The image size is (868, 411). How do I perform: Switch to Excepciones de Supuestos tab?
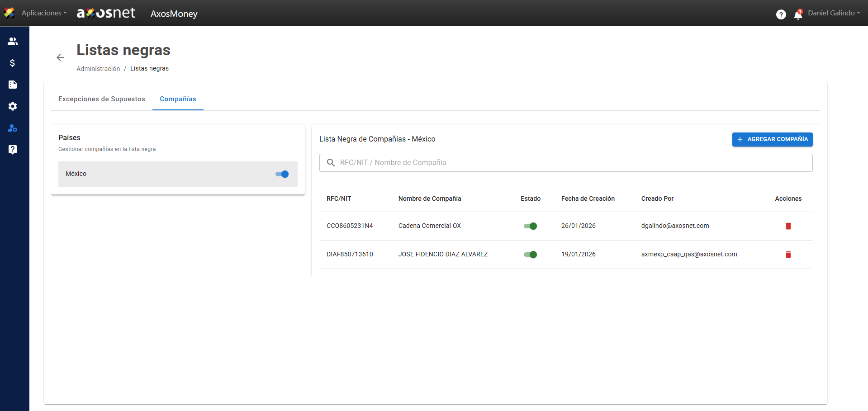(x=102, y=99)
